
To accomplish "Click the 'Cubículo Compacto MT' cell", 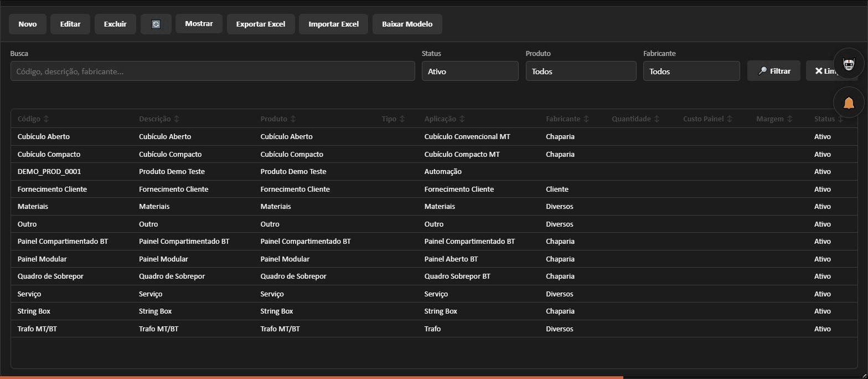I will pos(462,154).
